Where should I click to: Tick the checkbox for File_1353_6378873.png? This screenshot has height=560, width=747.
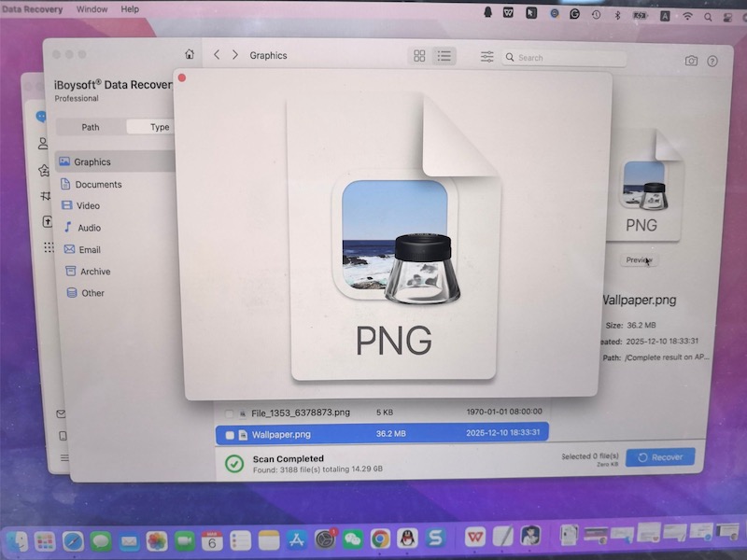click(230, 413)
